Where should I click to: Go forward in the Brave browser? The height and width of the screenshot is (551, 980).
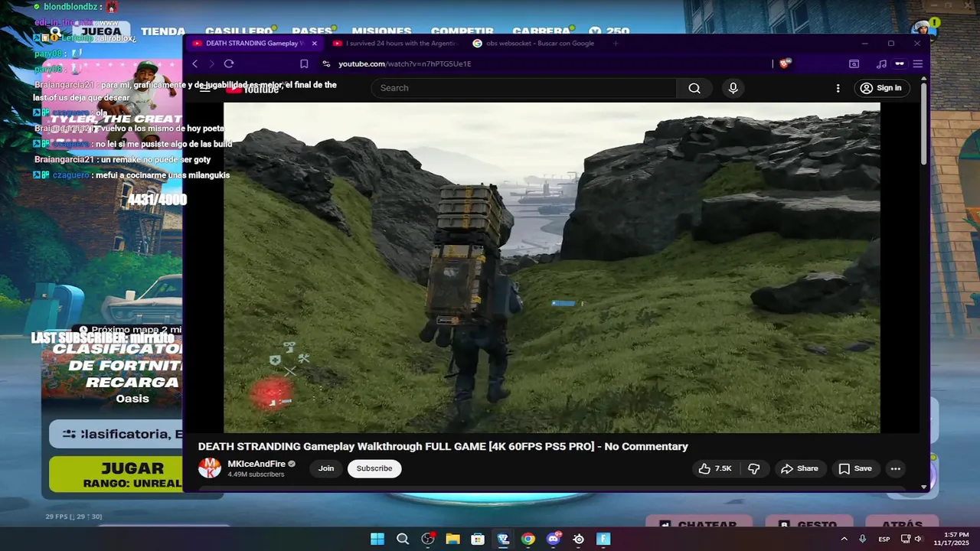(x=211, y=64)
